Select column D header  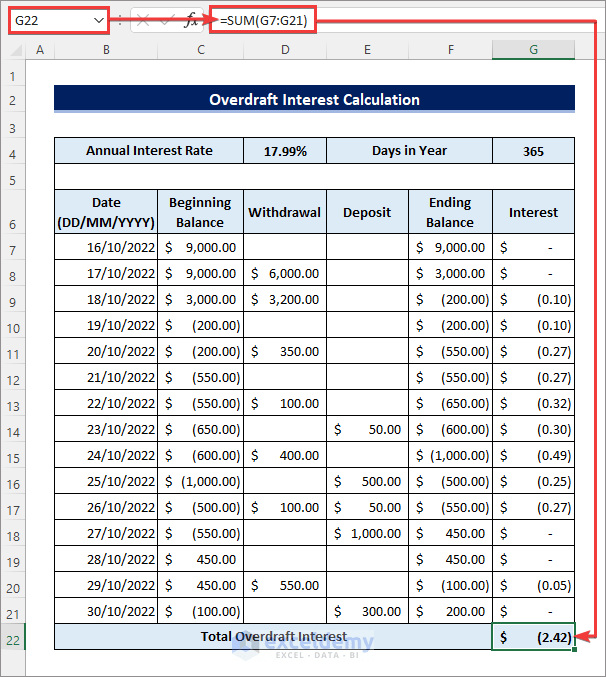(x=285, y=50)
